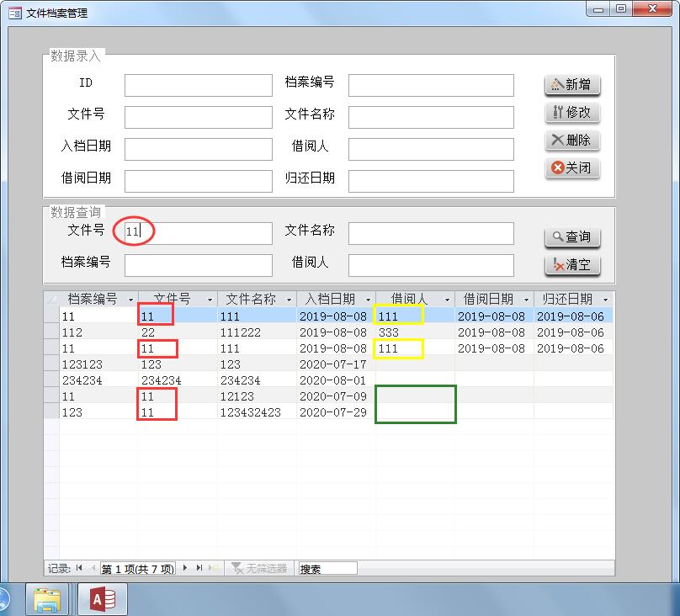Click the 修改 (Modify) button
Viewport: 680px width, 616px height.
pyautogui.click(x=572, y=112)
